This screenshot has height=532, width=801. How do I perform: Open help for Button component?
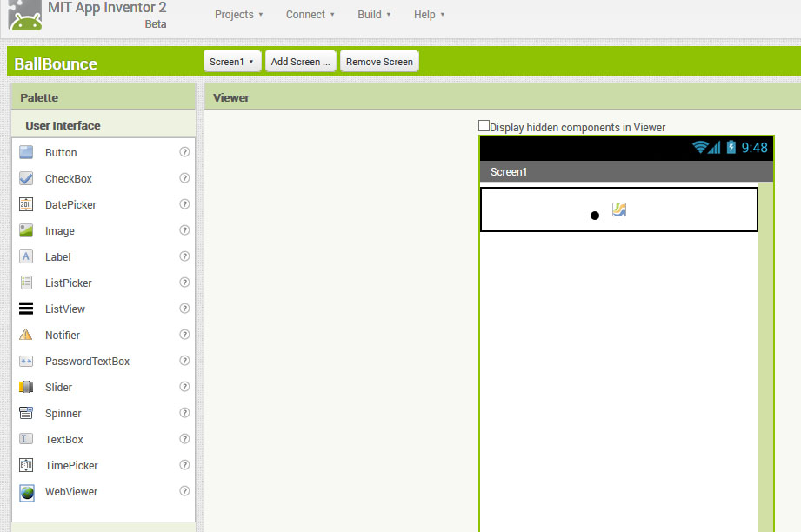(184, 151)
